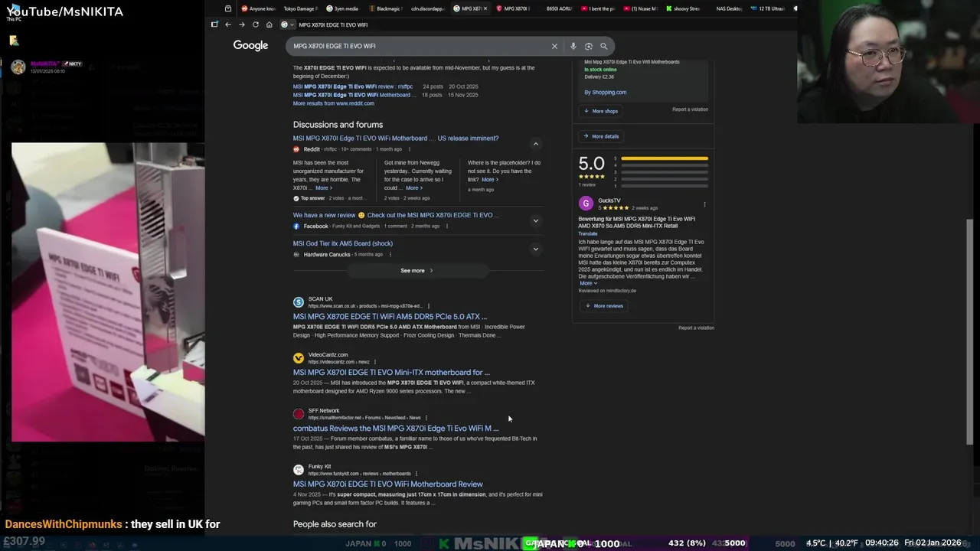Viewport: 980px width, 551px height.
Task: Click Report a violation below the reviews panel
Action: [696, 328]
